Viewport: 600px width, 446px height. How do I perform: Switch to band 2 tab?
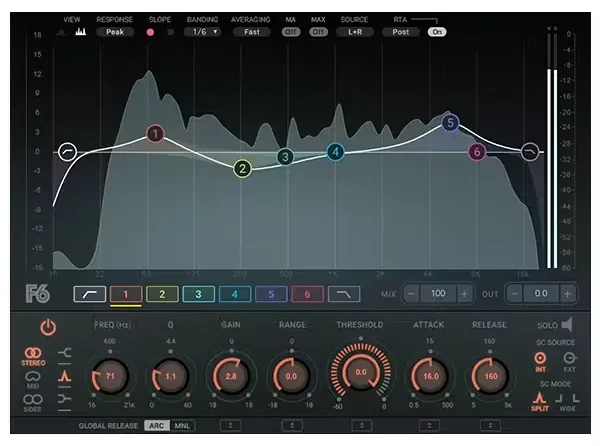tap(162, 294)
